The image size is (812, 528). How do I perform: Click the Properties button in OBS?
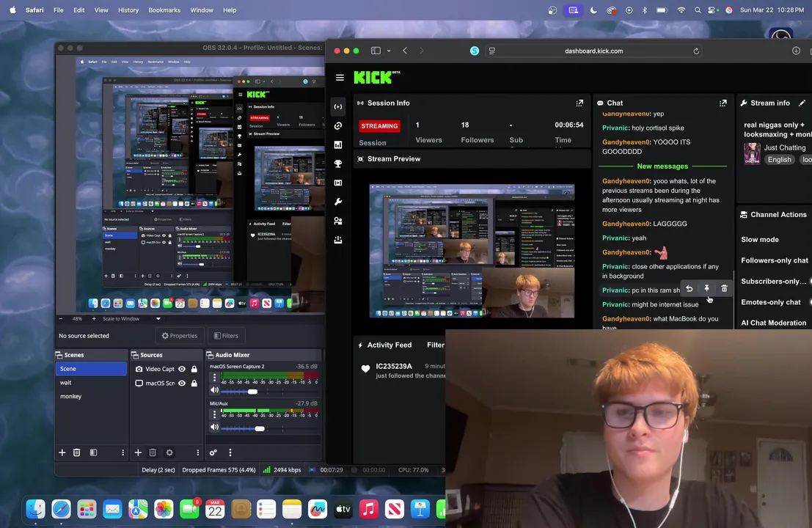pos(180,336)
